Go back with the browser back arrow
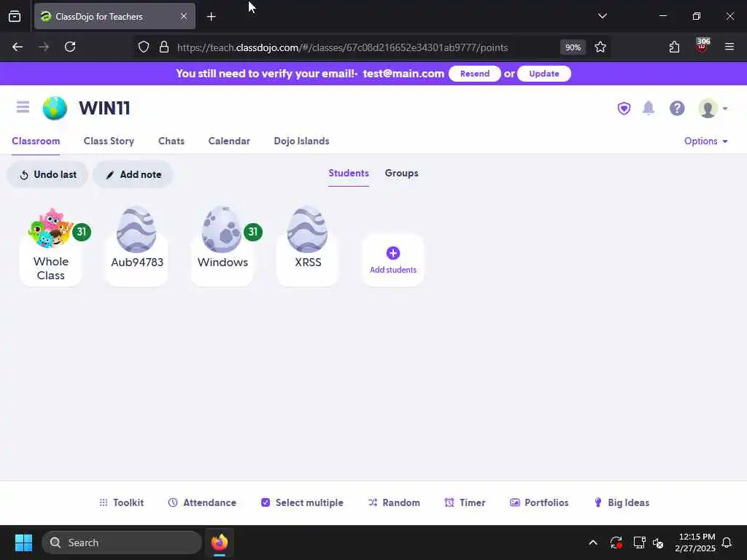The width and height of the screenshot is (747, 560). (18, 47)
